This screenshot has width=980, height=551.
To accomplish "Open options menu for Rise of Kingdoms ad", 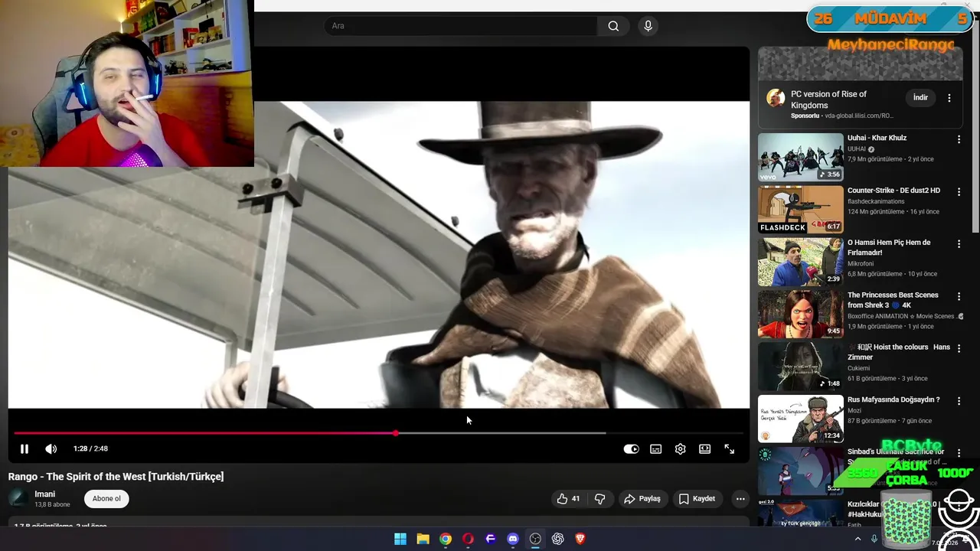I will point(949,98).
